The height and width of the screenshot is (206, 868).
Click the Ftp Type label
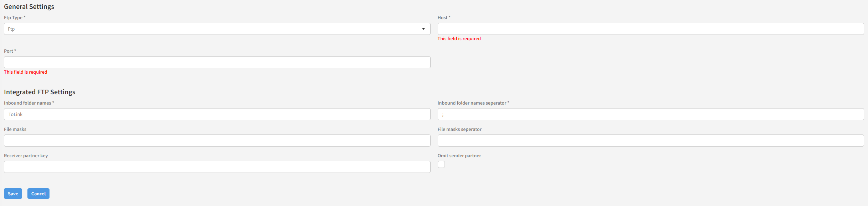[x=14, y=17]
